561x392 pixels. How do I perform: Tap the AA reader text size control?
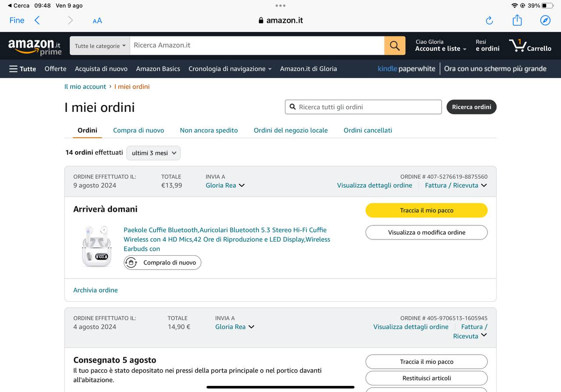(97, 21)
